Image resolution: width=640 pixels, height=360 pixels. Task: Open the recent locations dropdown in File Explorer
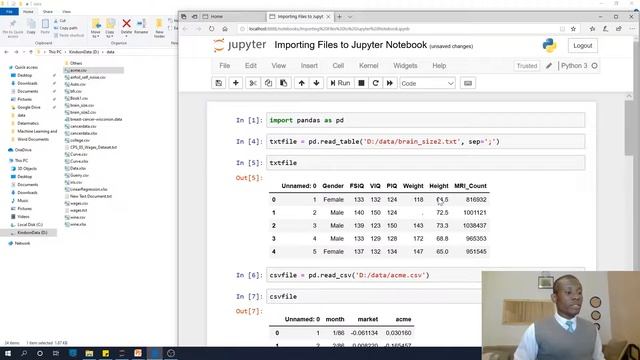[24, 52]
